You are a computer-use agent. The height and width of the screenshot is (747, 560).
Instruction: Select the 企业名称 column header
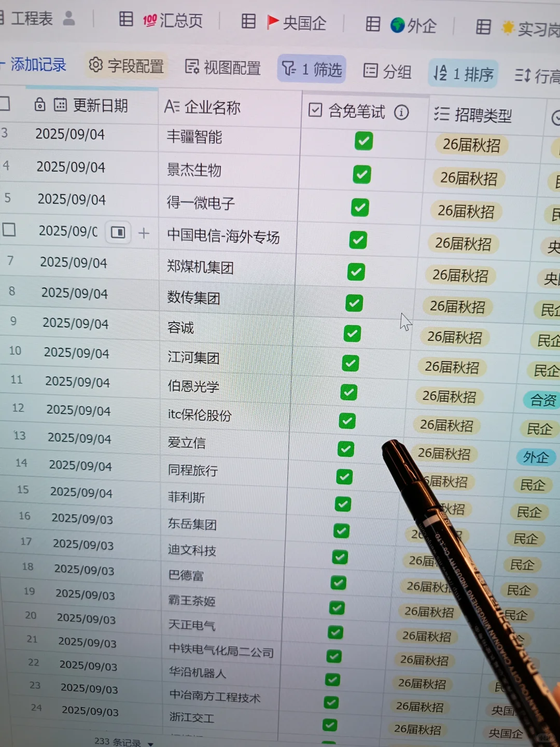(x=230, y=107)
